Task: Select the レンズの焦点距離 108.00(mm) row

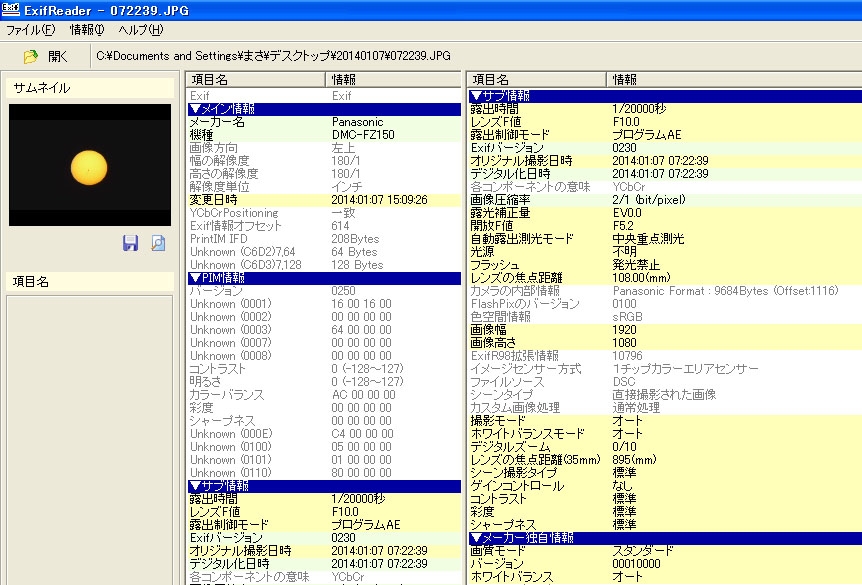Action: 665,278
